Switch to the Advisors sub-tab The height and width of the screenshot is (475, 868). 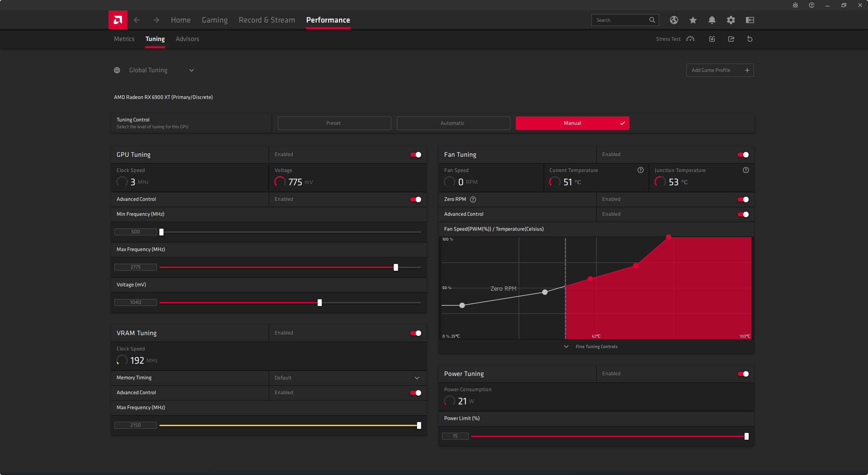[187, 39]
